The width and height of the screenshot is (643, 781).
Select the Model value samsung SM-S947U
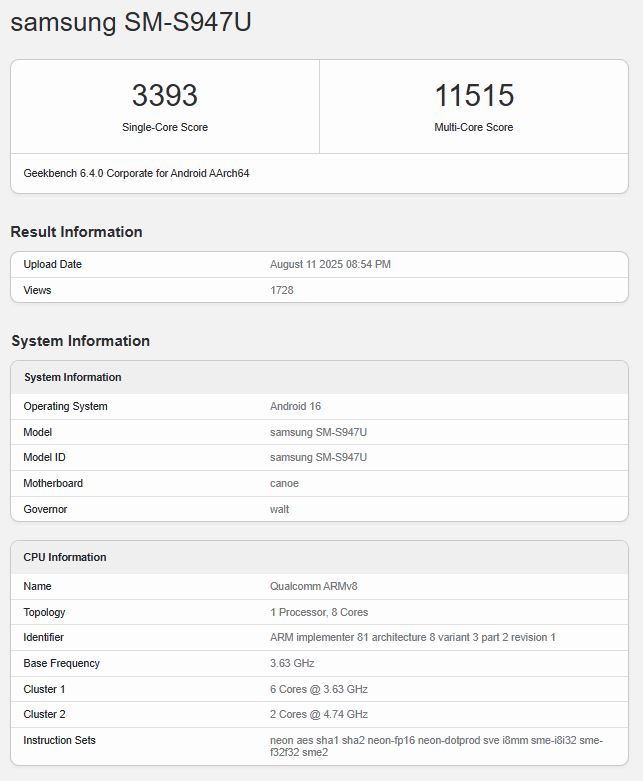(318, 432)
